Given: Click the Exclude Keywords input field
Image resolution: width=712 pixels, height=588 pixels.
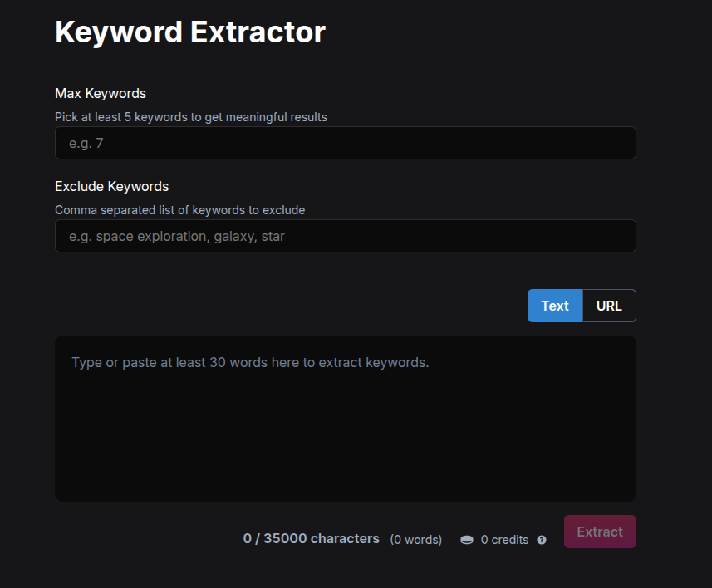Looking at the screenshot, I should point(345,236).
